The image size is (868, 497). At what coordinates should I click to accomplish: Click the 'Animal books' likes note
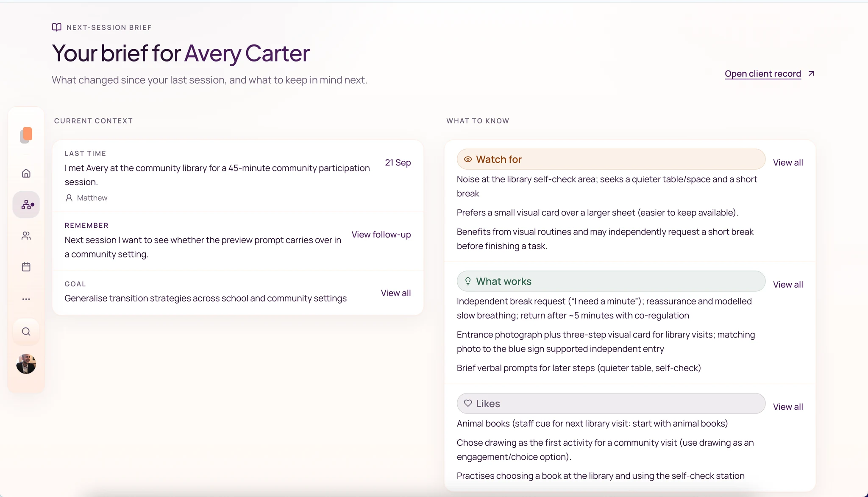[593, 424]
